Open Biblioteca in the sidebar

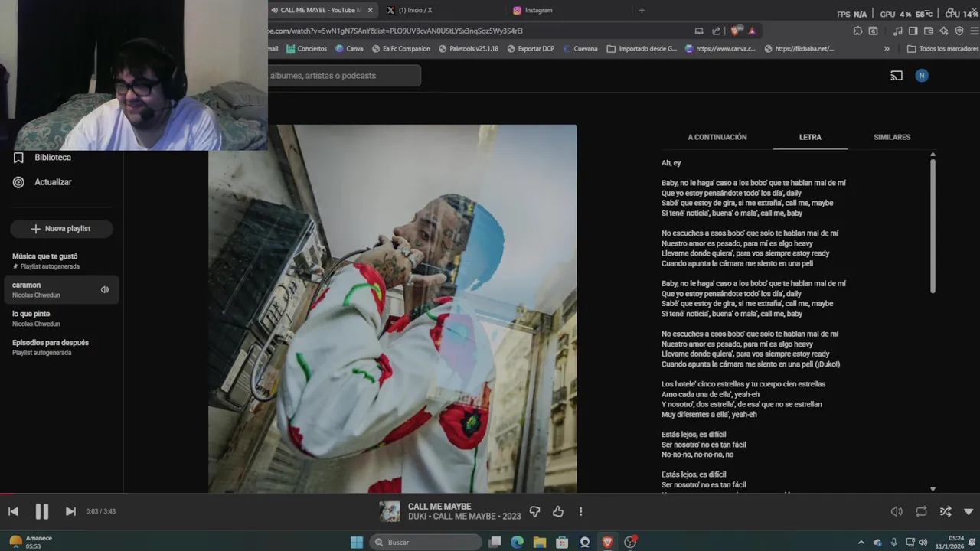[43, 158]
